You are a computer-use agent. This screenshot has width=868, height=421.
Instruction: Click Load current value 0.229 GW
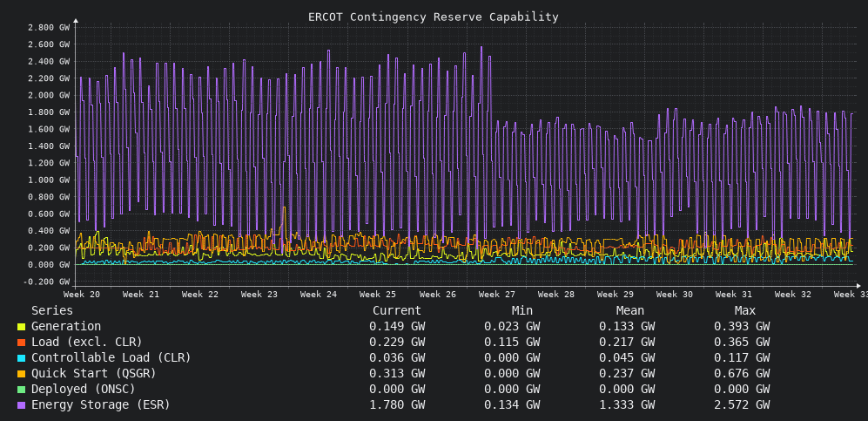397,342
